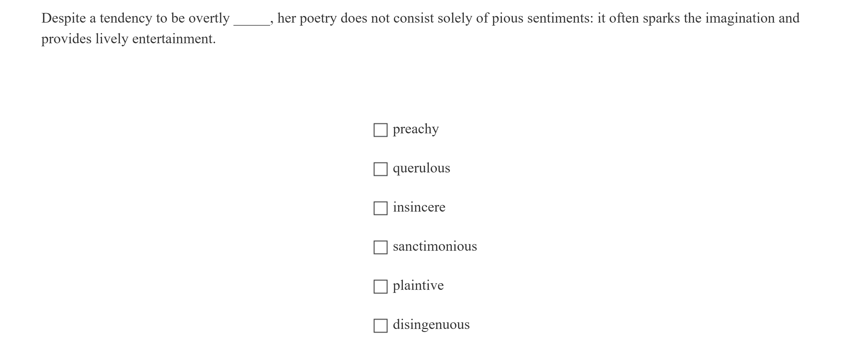This screenshot has height=343, width=868.
Task: Click the answer text 'disingenuous'
Action: (431, 325)
